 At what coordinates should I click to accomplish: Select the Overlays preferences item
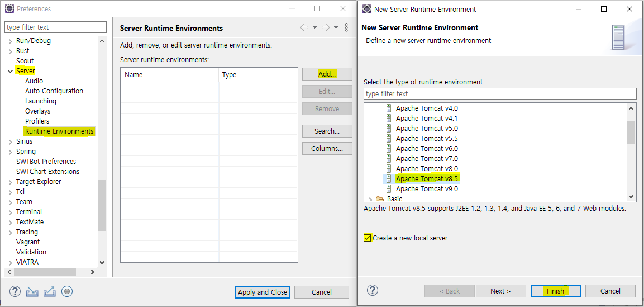coord(38,111)
